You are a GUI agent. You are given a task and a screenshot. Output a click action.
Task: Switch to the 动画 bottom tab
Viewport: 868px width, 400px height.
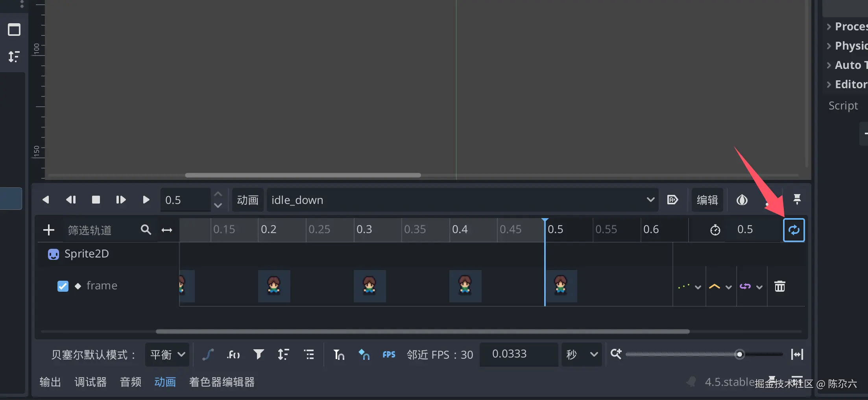[165, 382]
